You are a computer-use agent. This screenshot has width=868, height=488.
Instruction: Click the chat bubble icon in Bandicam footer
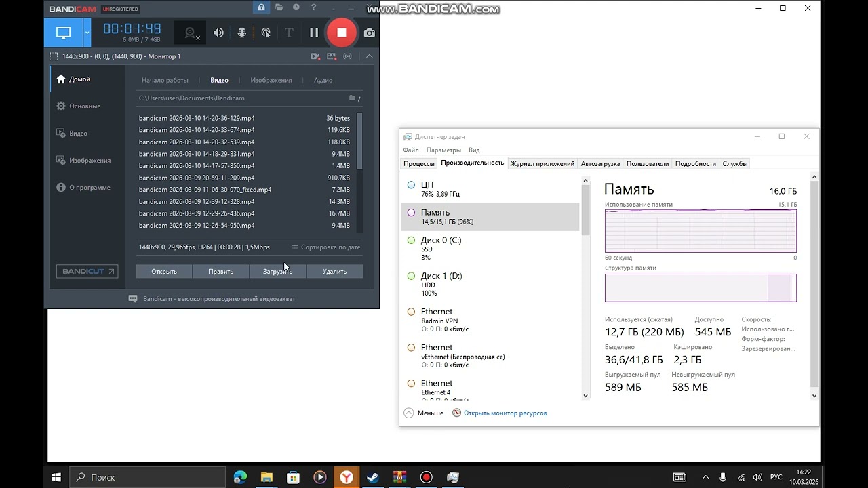point(133,298)
